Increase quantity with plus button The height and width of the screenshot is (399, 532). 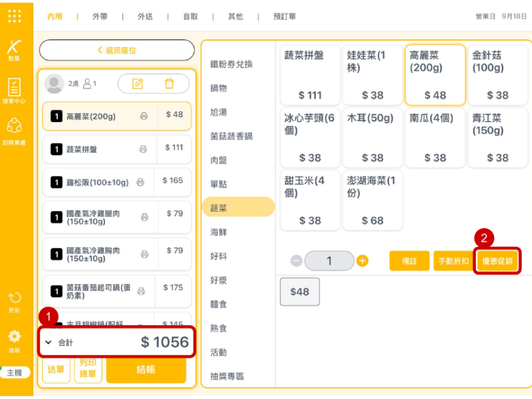pyautogui.click(x=363, y=261)
